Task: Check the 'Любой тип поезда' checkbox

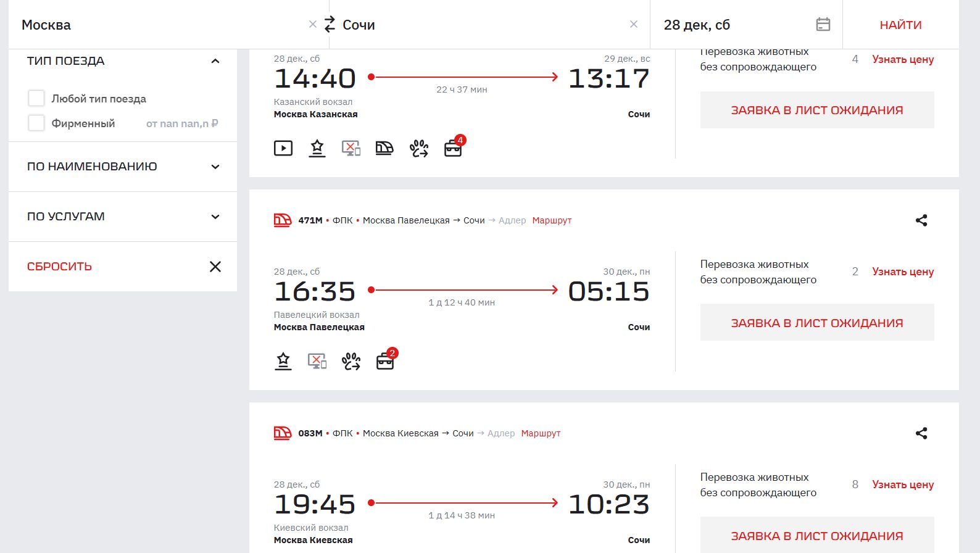Action: (36, 99)
